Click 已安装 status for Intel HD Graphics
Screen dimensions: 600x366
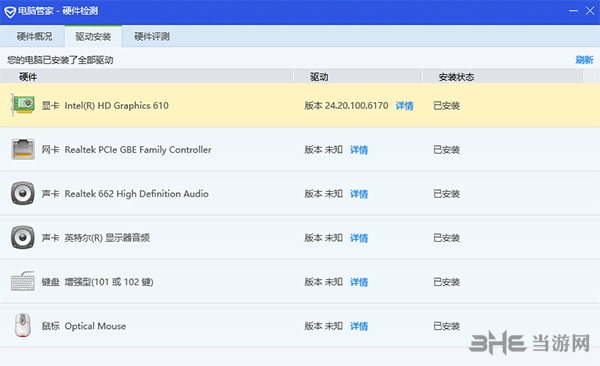pos(447,106)
